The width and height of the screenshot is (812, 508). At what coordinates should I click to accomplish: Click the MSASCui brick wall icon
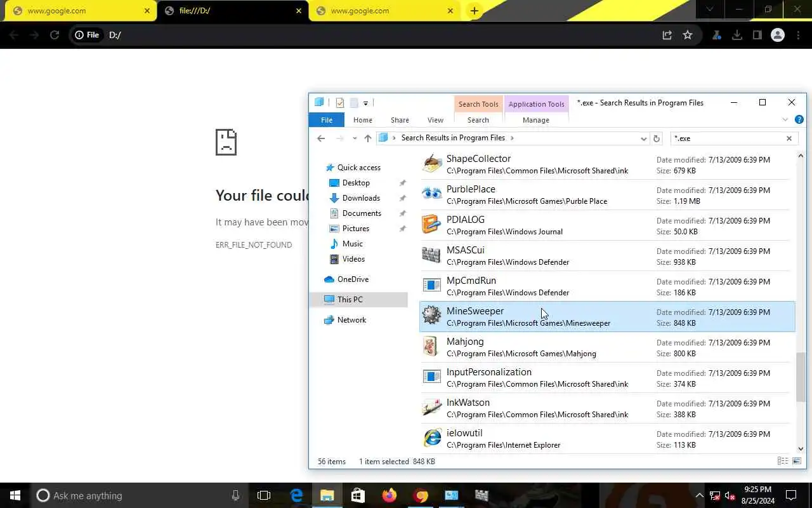point(432,255)
